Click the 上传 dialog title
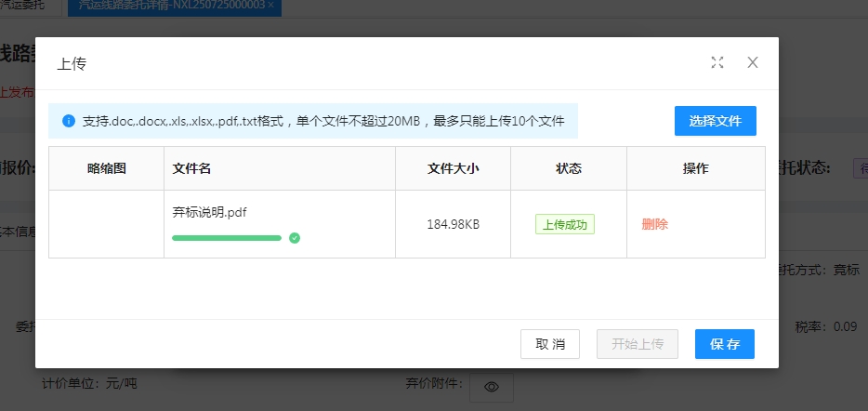This screenshot has width=868, height=411. 72,64
